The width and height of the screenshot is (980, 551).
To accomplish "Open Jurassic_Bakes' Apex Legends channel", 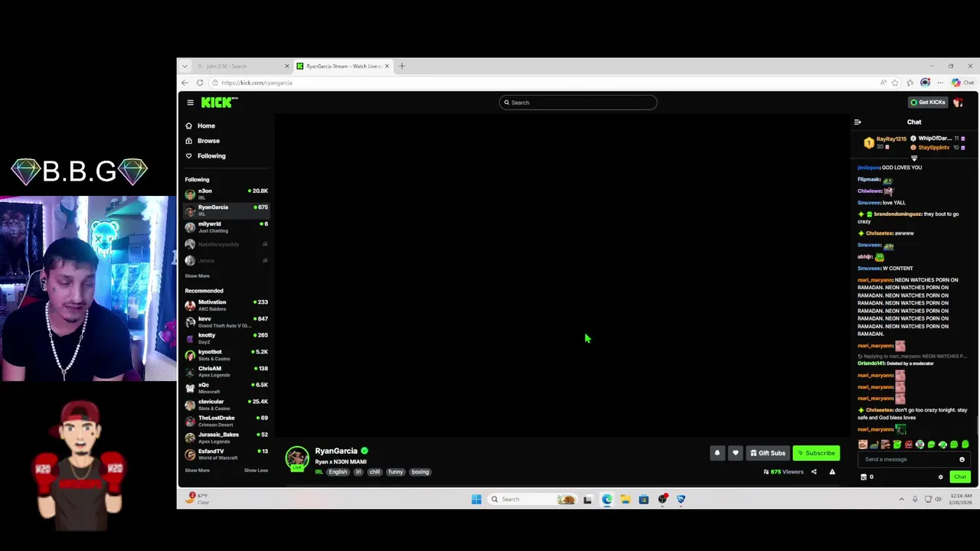I will (x=227, y=438).
